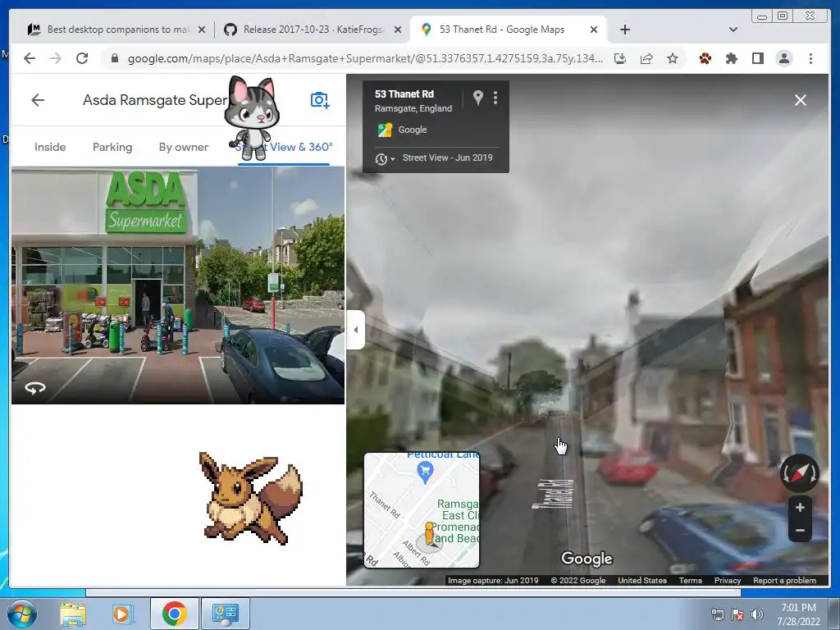The width and height of the screenshot is (840, 630).
Task: Open the Chrome profile avatar
Action: pyautogui.click(x=783, y=58)
